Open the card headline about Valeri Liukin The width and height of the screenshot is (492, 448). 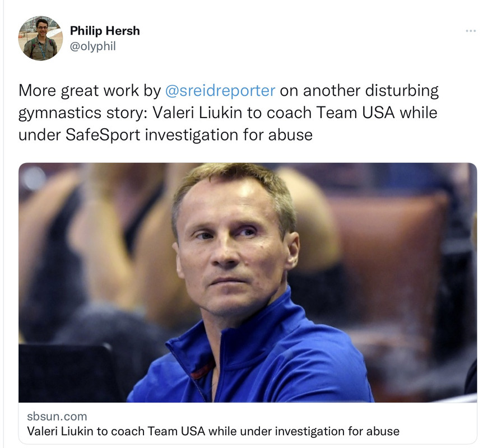(213, 431)
